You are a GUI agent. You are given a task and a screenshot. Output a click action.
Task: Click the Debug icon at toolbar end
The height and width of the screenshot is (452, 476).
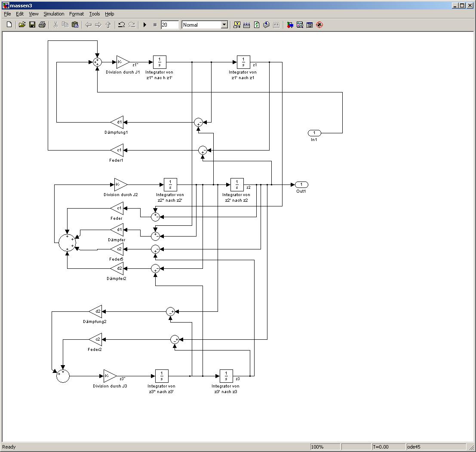(319, 25)
